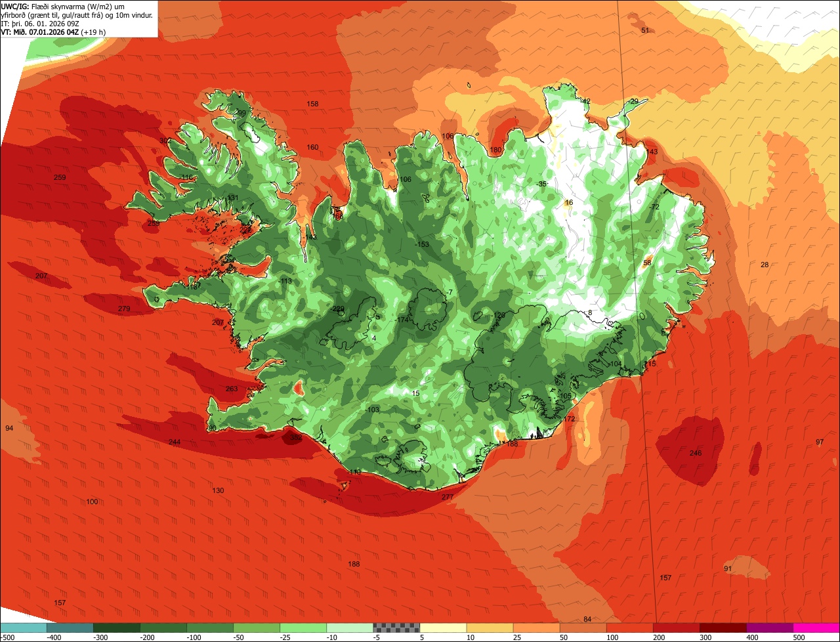Click the value 263 southwest of Iceland
The image size is (840, 642).
tap(232, 389)
